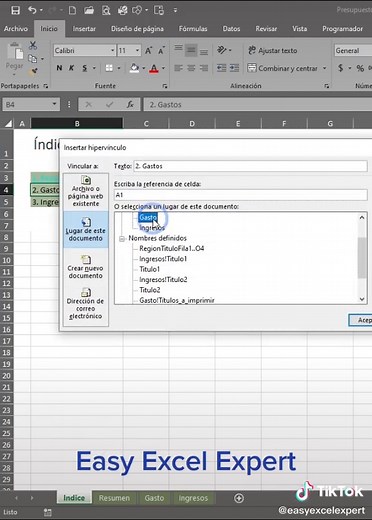The image size is (372, 520).
Task: Switch to the Diseño de página tab
Action: pos(137,29)
